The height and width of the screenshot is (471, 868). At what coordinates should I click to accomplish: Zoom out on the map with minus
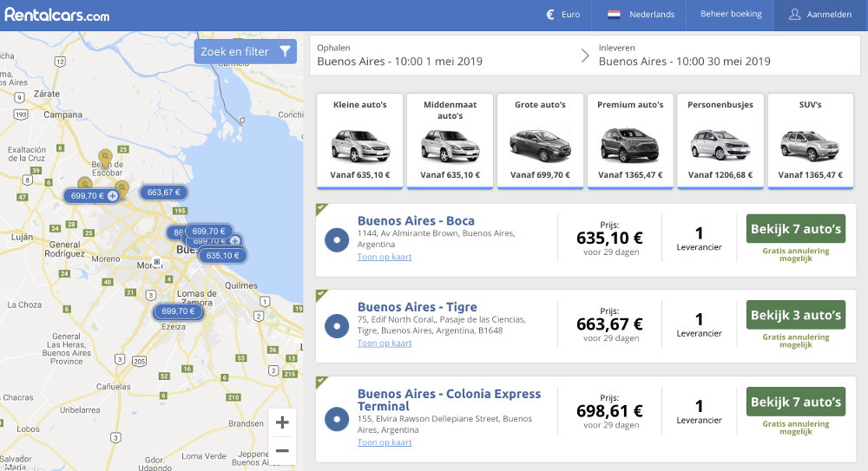pos(282,450)
